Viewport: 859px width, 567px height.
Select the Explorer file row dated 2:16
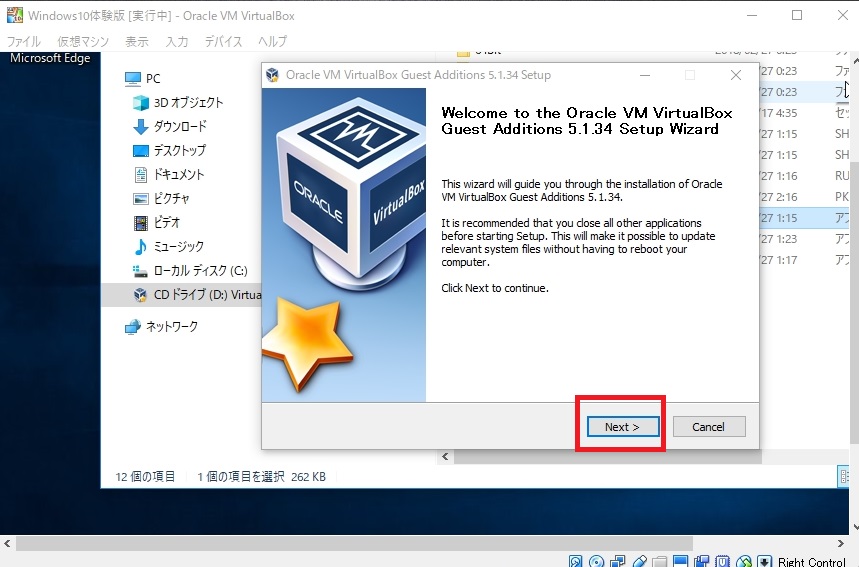coord(805,197)
